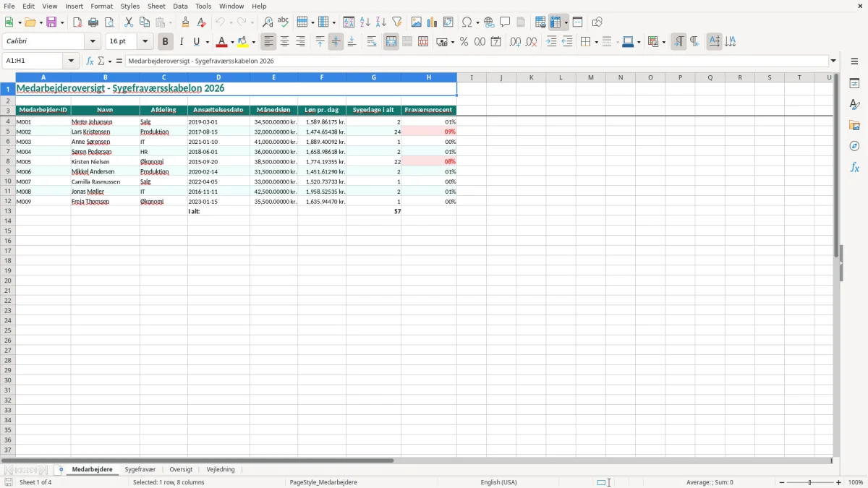The image size is (868, 488).
Task: Format cells as percent
Action: (x=464, y=42)
